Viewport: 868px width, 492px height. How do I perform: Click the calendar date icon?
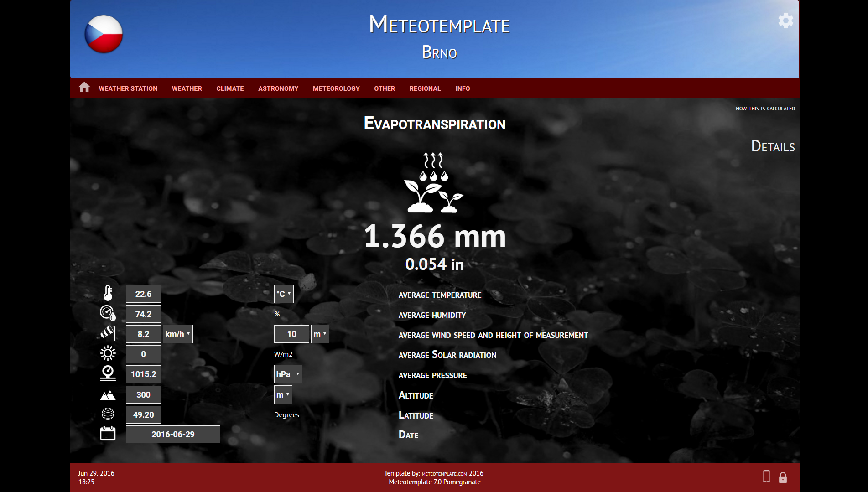coord(108,434)
